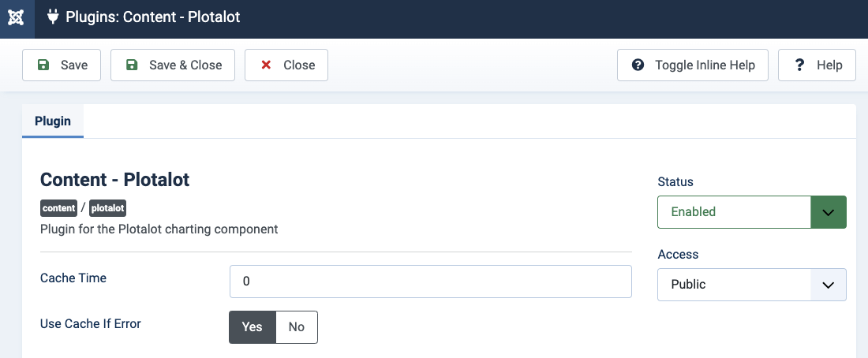
Task: Click the red X icon on Close
Action: (x=267, y=65)
